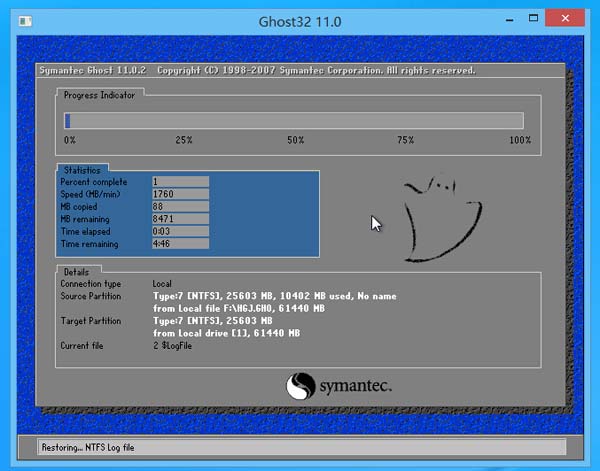
Task: Click the target line 'Type:7 [NTFS], 25603 MB'
Action: pos(213,321)
